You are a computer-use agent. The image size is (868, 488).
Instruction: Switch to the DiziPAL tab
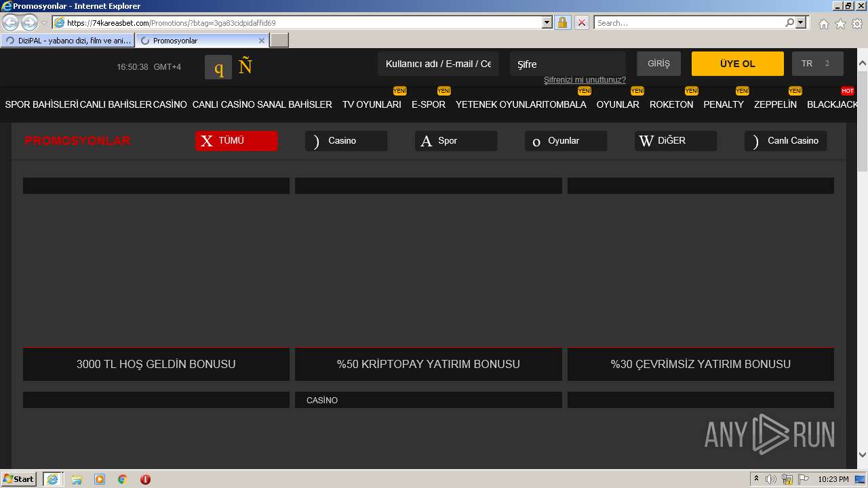[x=68, y=41]
